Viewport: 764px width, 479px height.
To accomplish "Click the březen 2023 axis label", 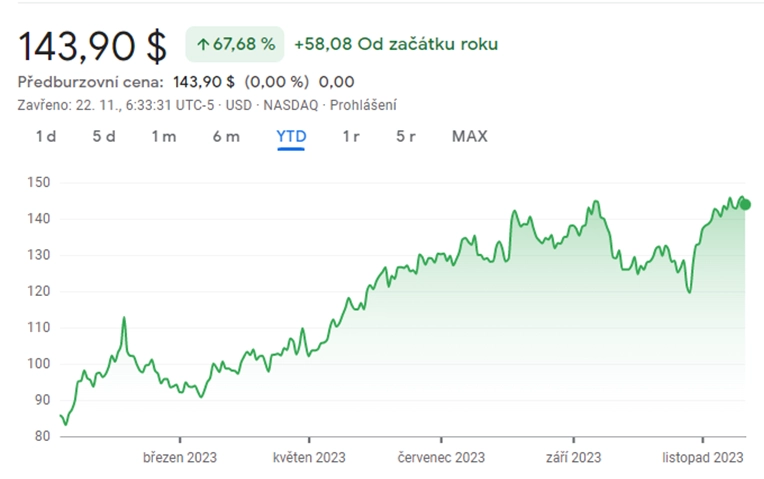I will (180, 458).
